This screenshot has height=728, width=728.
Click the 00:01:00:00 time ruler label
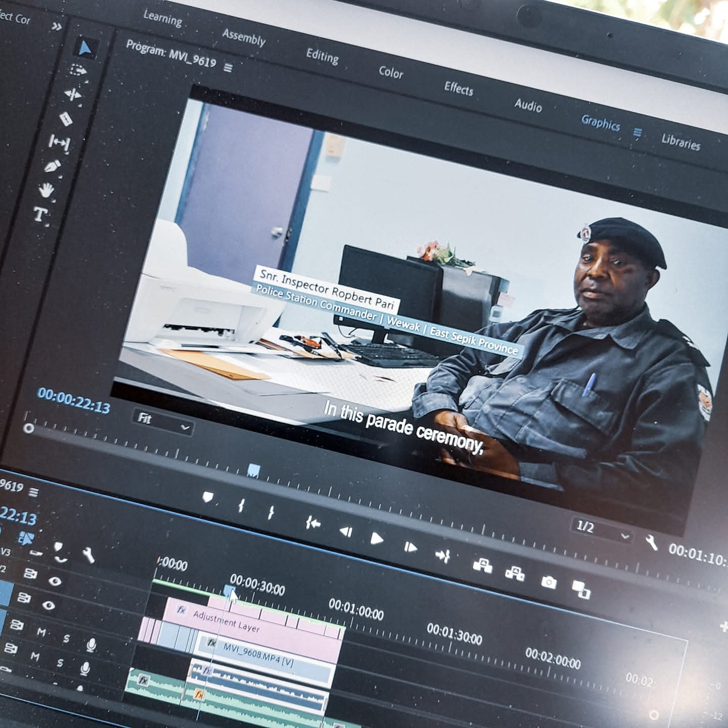(356, 609)
